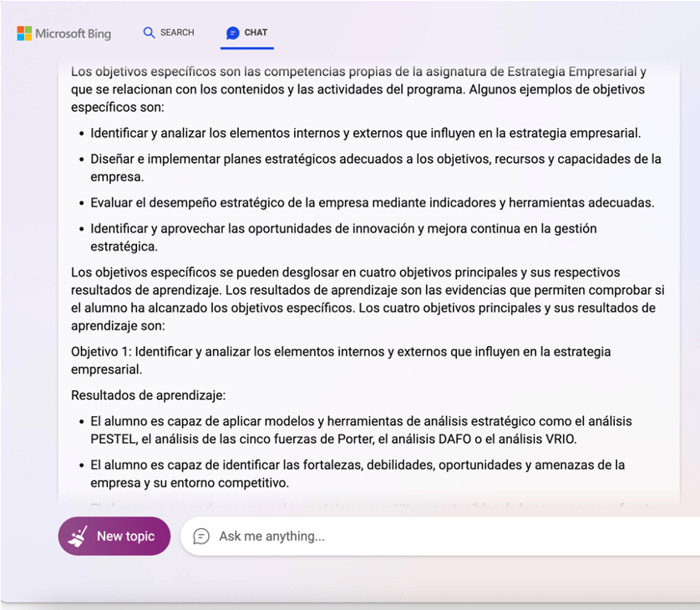The width and height of the screenshot is (700, 610).
Task: Click the message icon inside the input box
Action: [201, 536]
